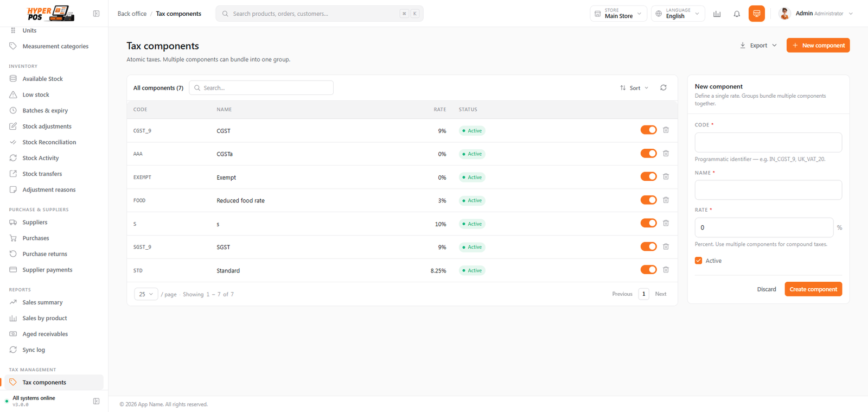Delete the S component row

point(666,224)
